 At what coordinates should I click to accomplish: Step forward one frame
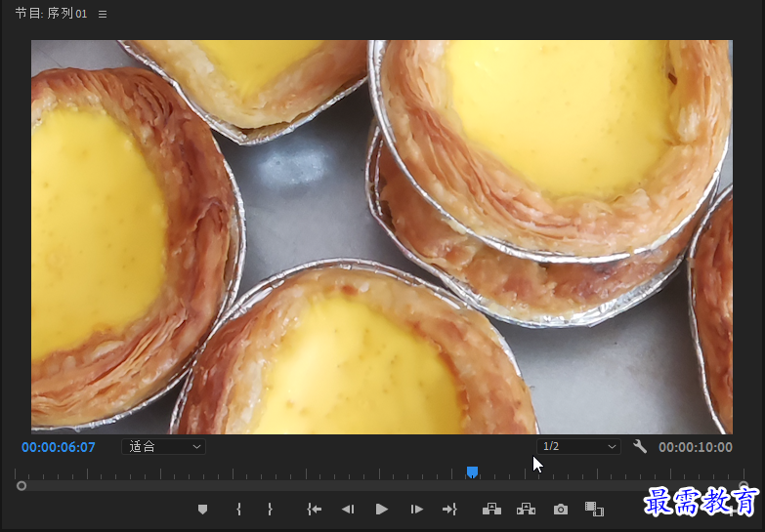(416, 510)
